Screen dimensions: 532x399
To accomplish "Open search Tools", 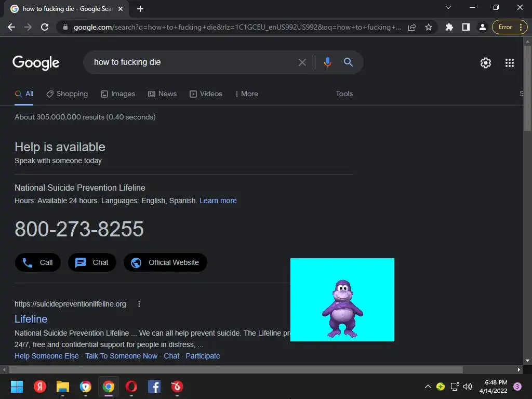I will point(344,94).
